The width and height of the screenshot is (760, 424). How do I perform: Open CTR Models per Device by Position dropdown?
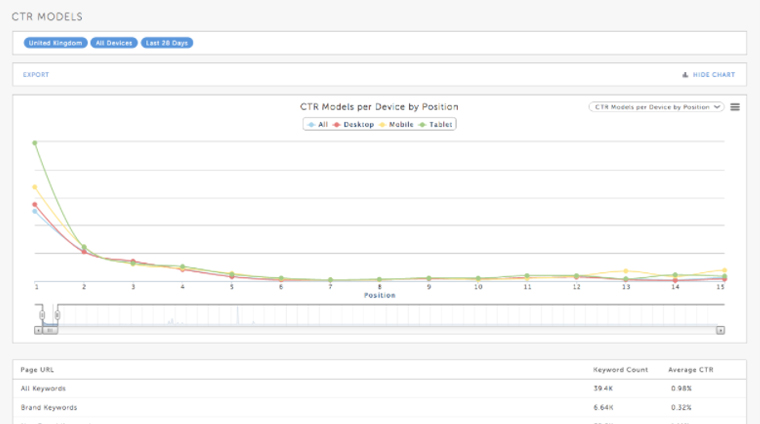coord(656,106)
